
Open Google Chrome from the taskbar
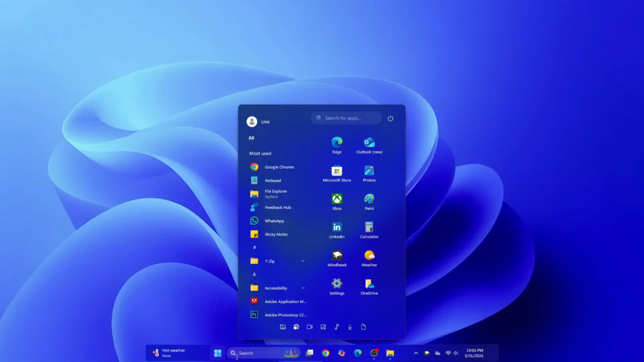click(326, 353)
